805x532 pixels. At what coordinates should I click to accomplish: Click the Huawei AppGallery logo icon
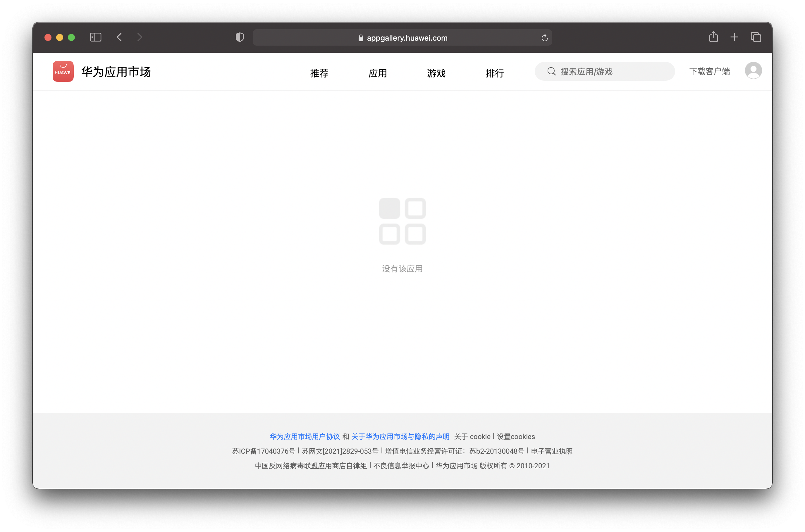[x=63, y=71]
